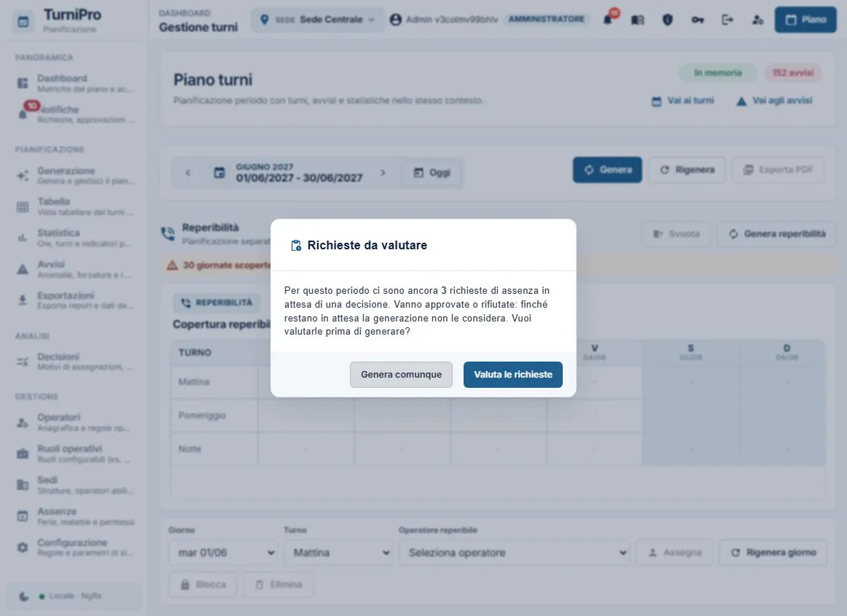Click the clipboard icon in the dialog title
Screen dimensions: 847x616
tap(296, 246)
